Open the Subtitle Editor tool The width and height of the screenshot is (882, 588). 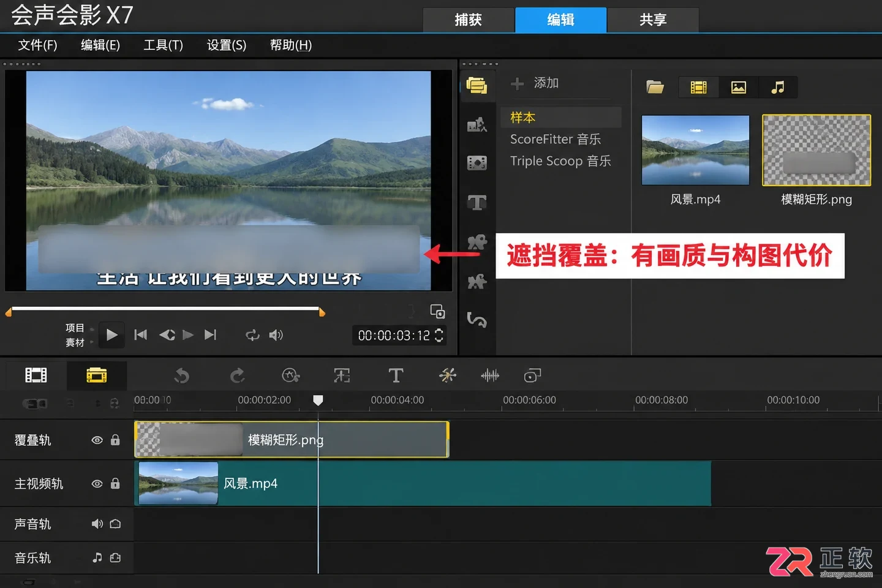tap(342, 375)
